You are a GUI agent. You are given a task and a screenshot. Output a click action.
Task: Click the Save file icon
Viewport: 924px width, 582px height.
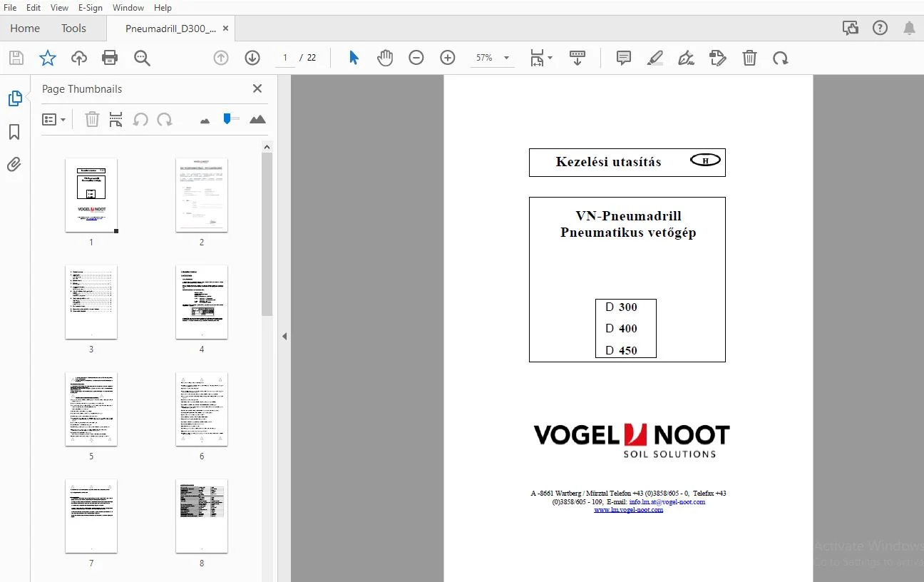16,58
